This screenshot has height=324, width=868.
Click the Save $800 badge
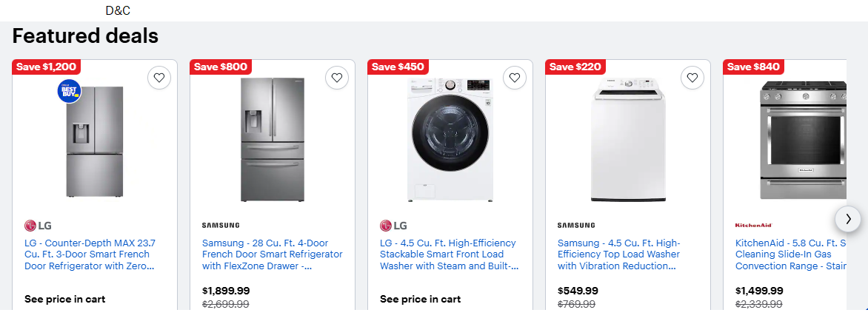[221, 67]
